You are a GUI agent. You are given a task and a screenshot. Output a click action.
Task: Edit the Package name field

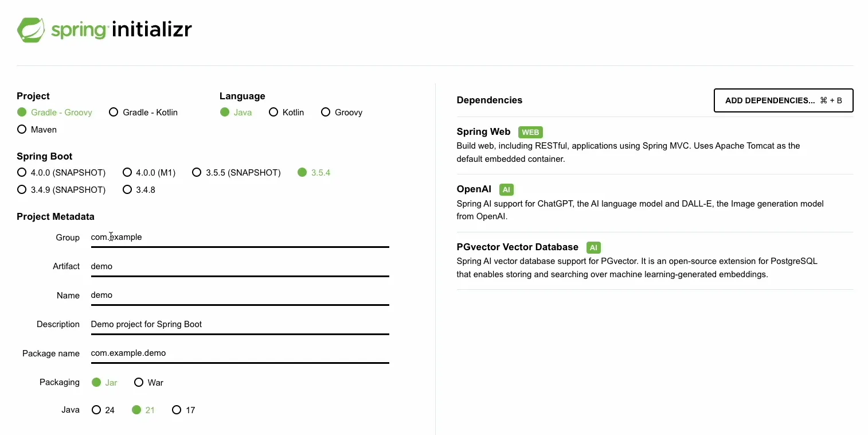click(x=240, y=353)
